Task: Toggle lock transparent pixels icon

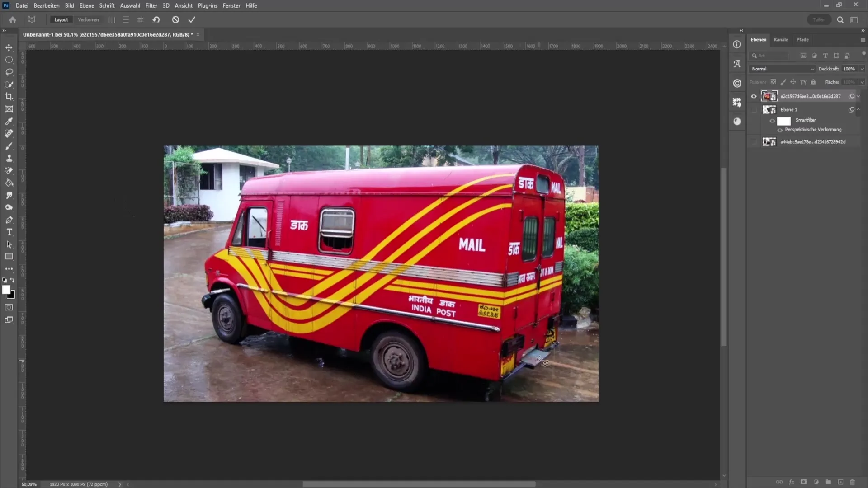Action: point(773,82)
